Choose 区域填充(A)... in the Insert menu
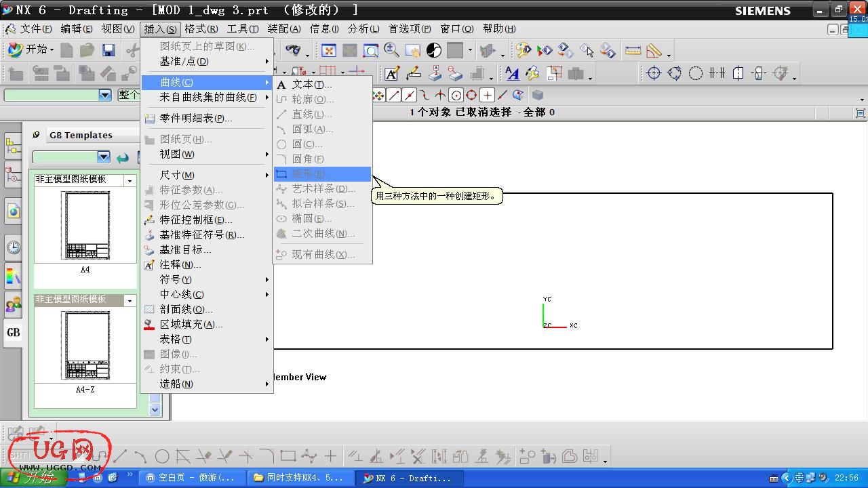Viewport: 868px width, 488px height. [x=206, y=325]
